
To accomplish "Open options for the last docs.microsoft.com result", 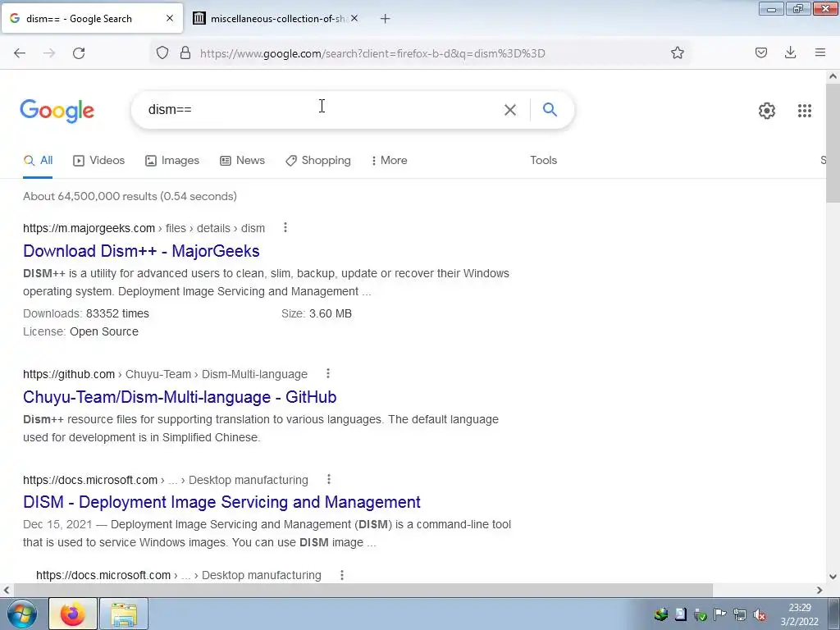I will point(342,575).
